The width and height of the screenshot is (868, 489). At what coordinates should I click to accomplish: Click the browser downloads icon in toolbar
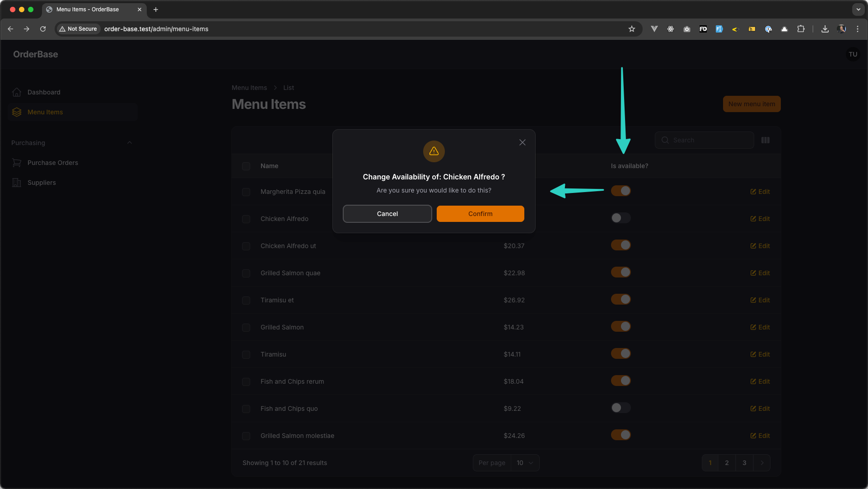(x=825, y=28)
